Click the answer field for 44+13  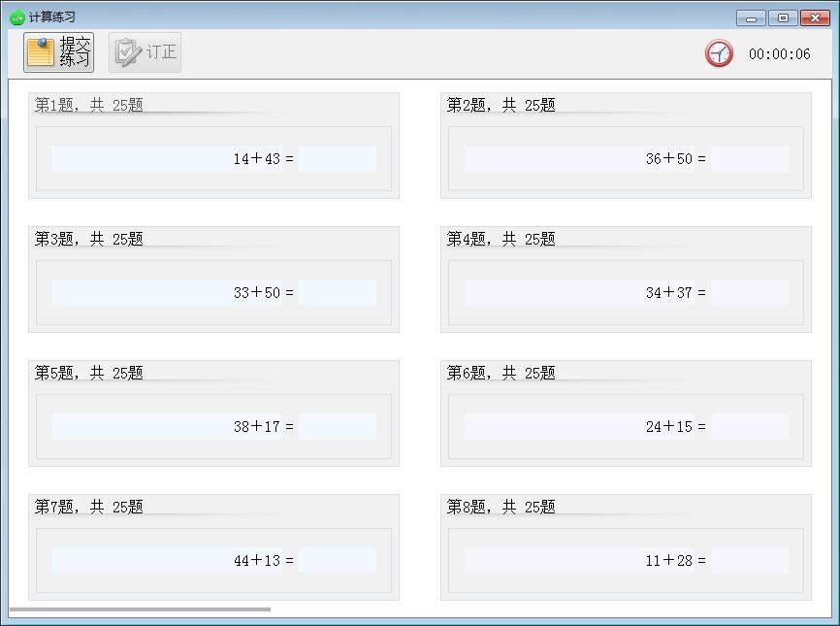tap(337, 560)
